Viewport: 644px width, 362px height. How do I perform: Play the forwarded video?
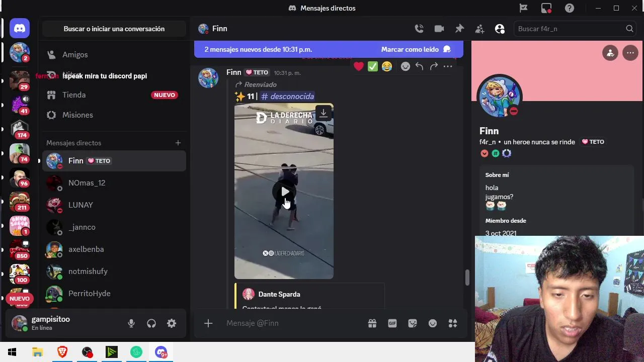pos(284,192)
